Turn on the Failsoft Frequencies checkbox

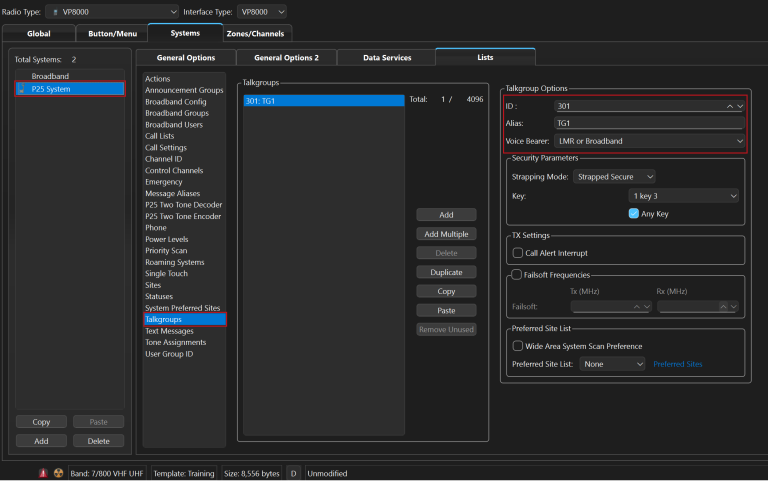516,274
